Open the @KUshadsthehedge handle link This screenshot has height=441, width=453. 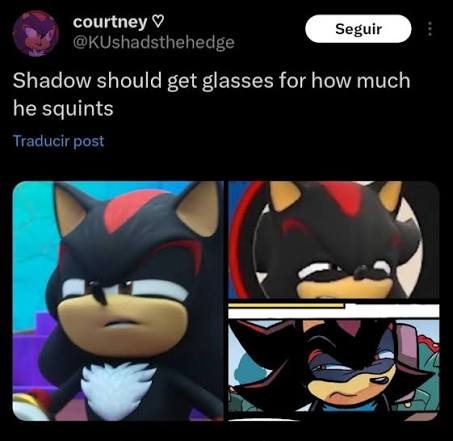click(x=153, y=42)
